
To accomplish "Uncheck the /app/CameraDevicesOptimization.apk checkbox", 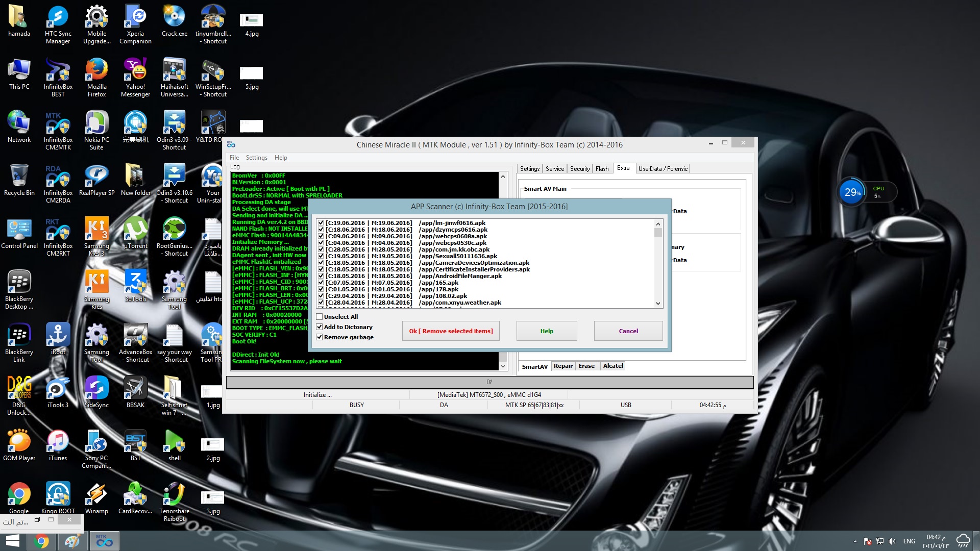I will coord(321,263).
